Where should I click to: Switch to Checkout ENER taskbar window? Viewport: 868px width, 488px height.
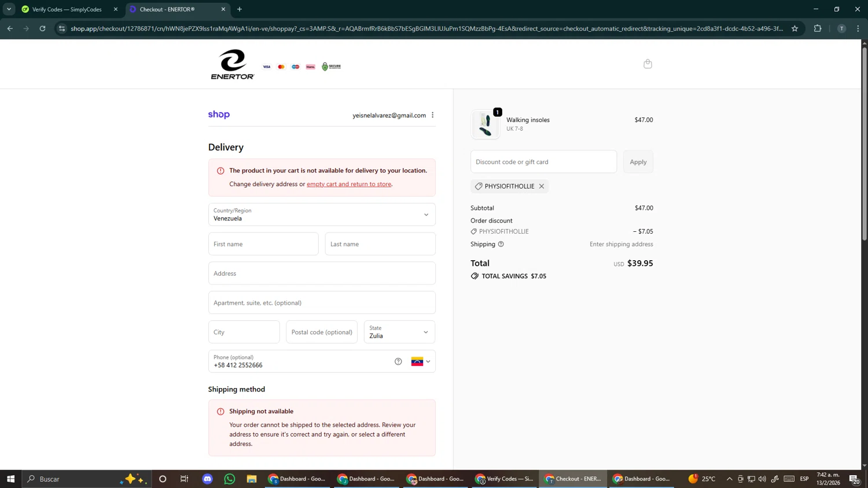pos(573,479)
